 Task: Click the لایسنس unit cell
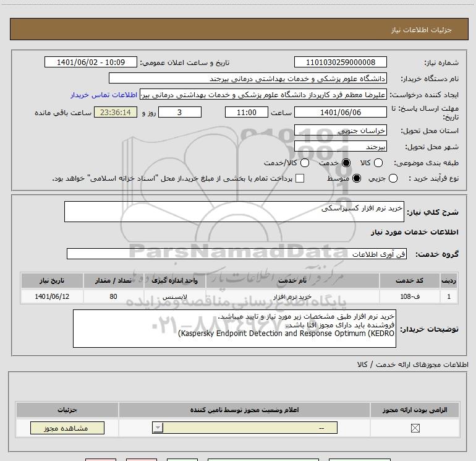pyautogui.click(x=175, y=296)
